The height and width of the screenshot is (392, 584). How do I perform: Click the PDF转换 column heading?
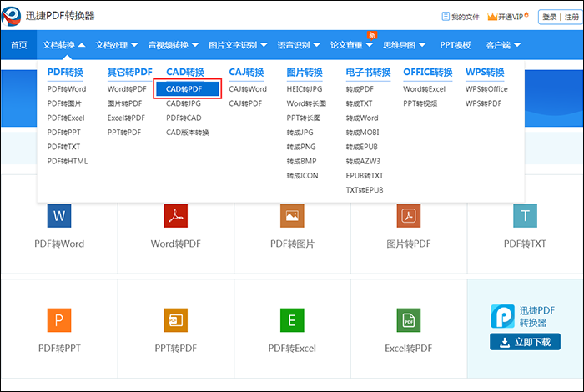point(65,72)
